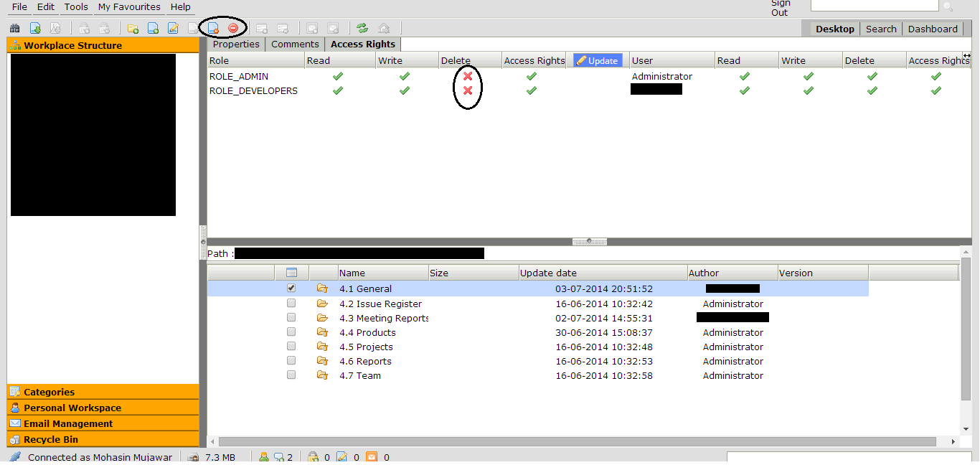Open the Tools menu
980x465 pixels.
click(76, 6)
